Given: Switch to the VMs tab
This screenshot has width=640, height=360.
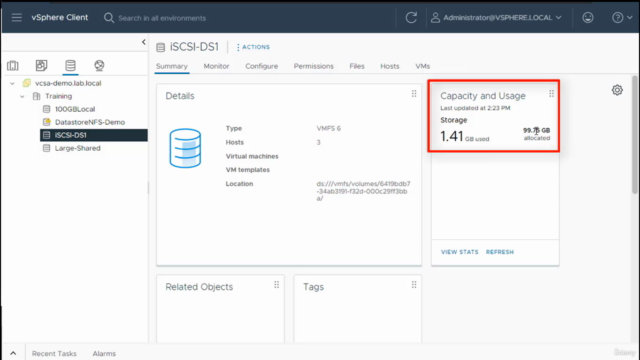Looking at the screenshot, I should 422,66.
